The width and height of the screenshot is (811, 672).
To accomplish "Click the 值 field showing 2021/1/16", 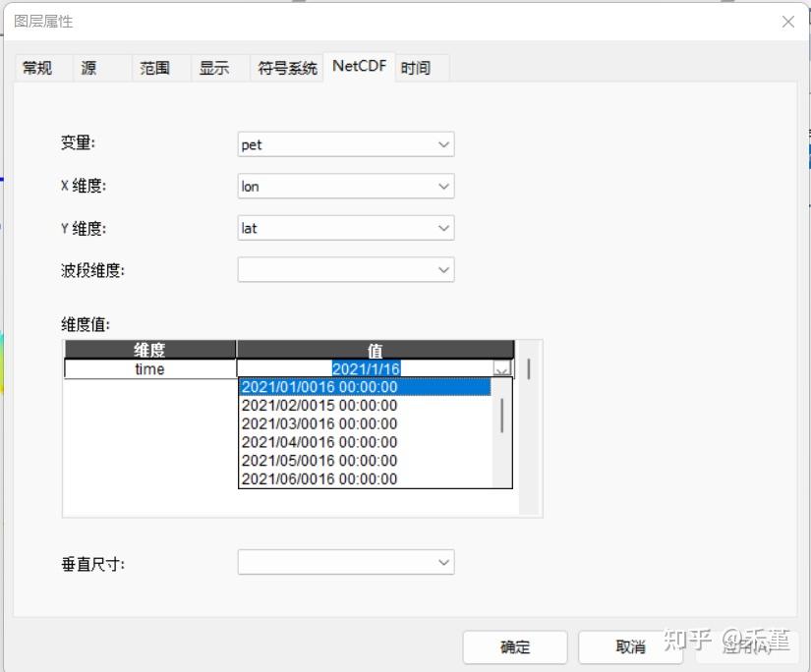I will pyautogui.click(x=364, y=368).
